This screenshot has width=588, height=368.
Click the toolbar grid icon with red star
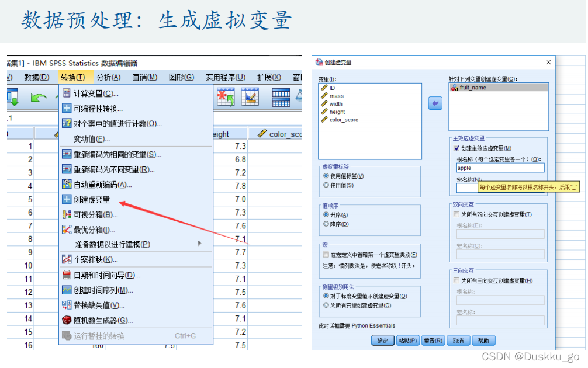(226, 97)
